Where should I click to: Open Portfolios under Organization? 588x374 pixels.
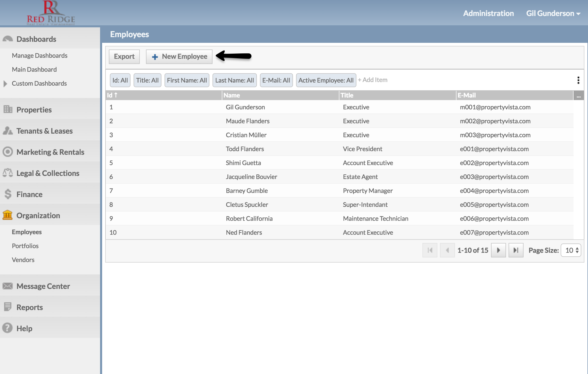tap(25, 246)
